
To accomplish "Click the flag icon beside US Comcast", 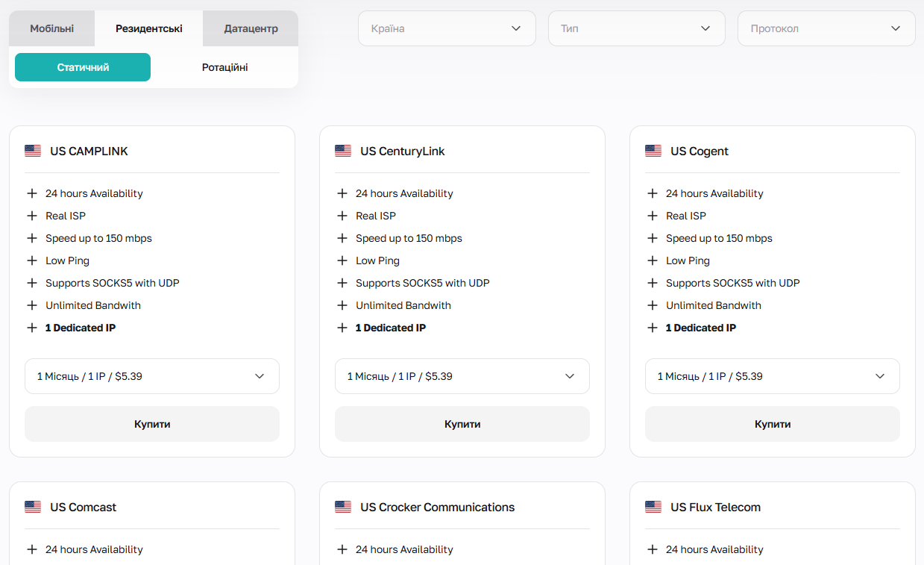I will pyautogui.click(x=33, y=507).
